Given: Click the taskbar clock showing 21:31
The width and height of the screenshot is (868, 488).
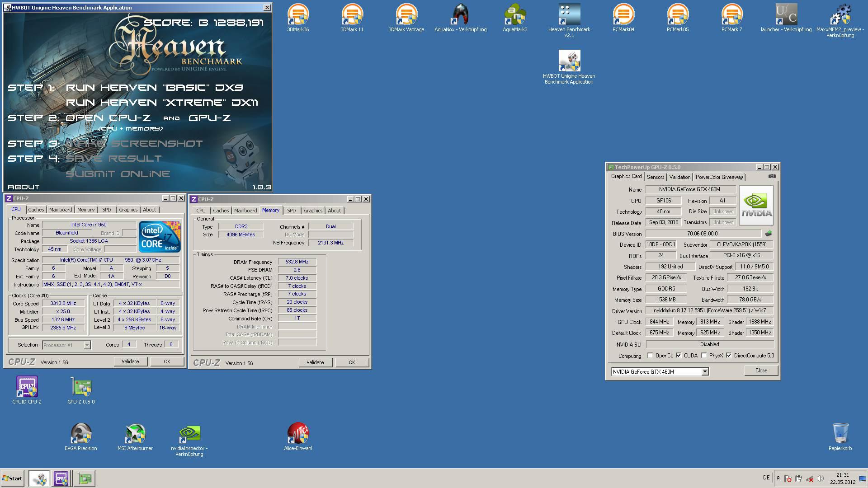Looking at the screenshot, I should (843, 478).
